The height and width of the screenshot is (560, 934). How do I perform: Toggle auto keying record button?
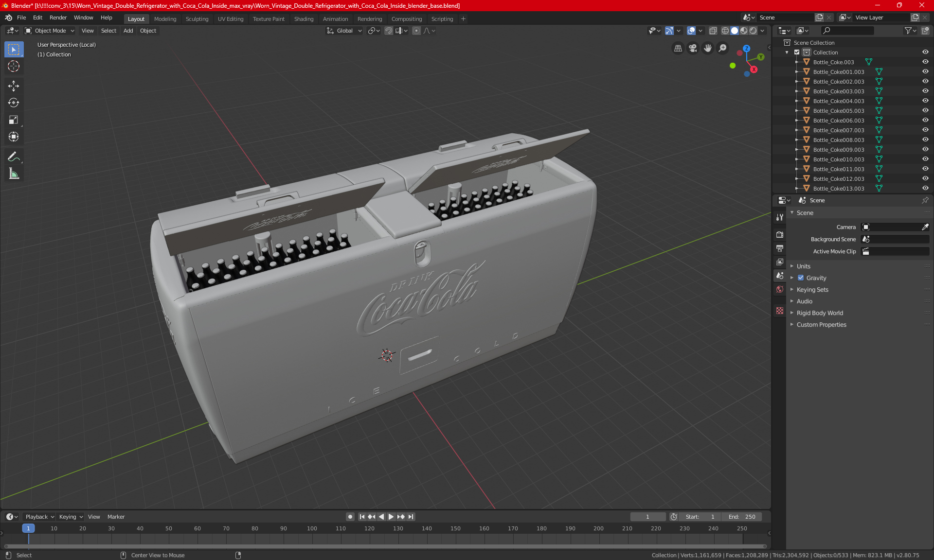point(350,517)
